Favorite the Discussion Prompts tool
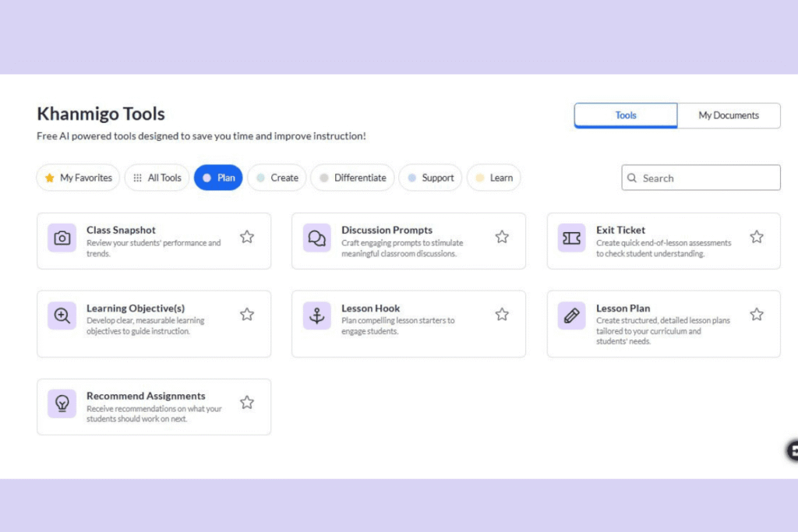The image size is (798, 532). click(x=502, y=237)
